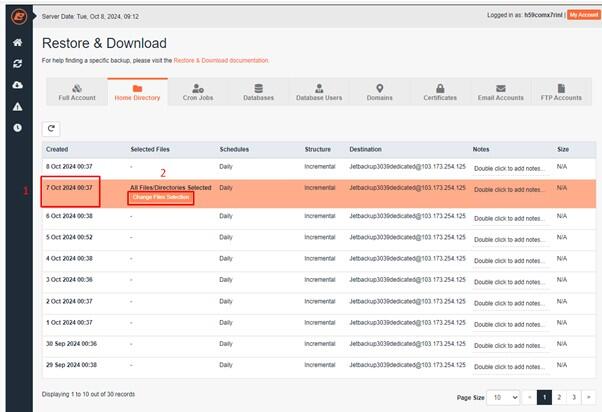Select the 29 Sep 2024 00:38 backup
The image size is (602, 412).
click(319, 366)
